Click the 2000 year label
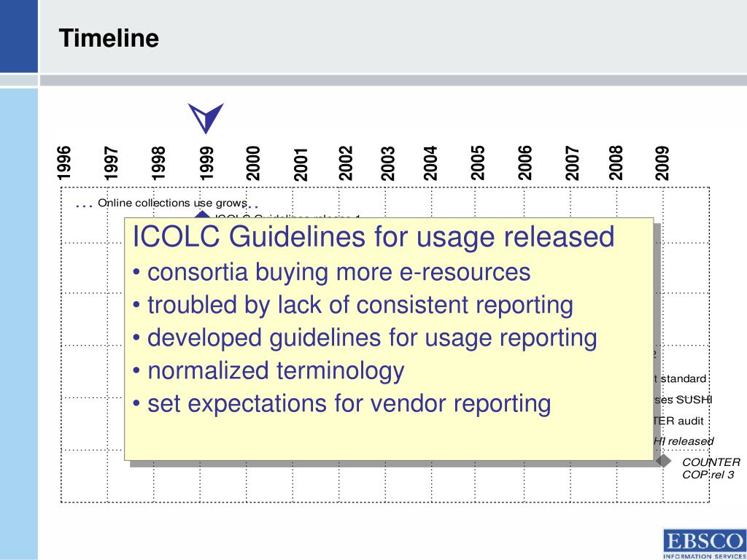This screenshot has width=747, height=560. pos(253,163)
